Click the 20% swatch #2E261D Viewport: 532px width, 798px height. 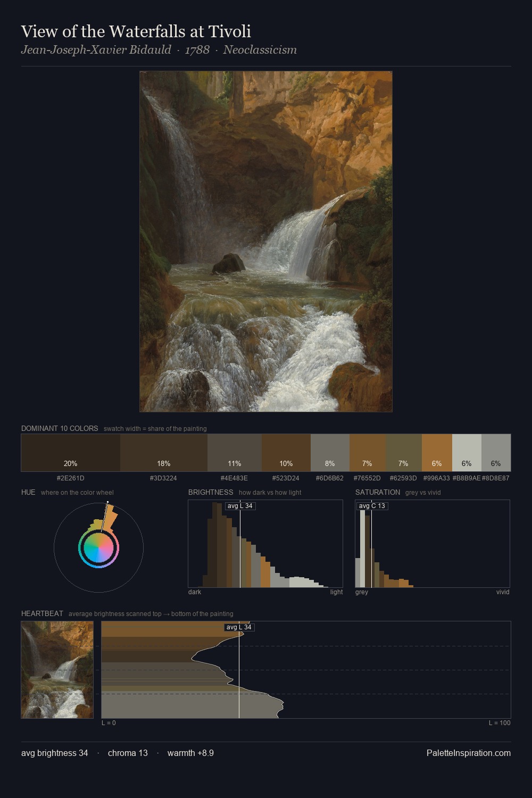click(71, 453)
